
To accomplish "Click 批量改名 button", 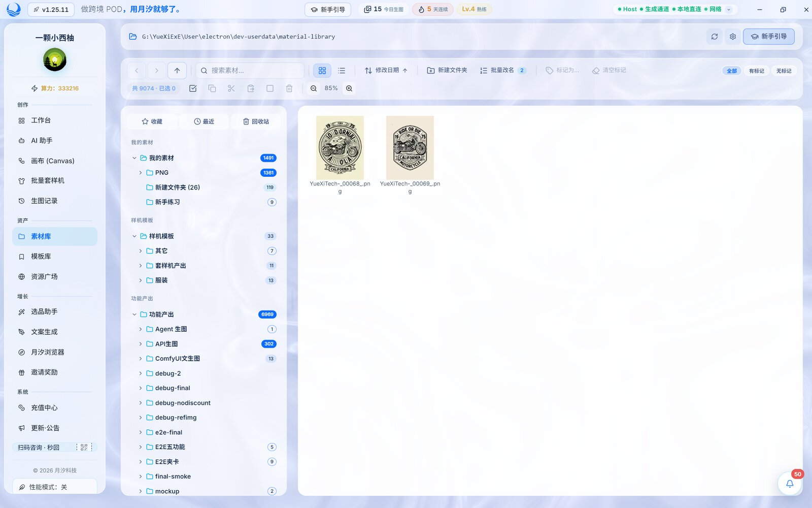I will (x=503, y=71).
